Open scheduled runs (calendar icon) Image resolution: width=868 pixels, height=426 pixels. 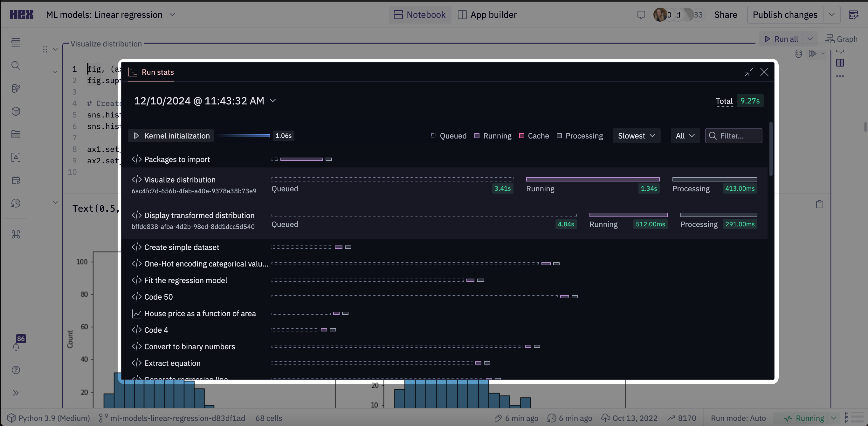pos(16,180)
